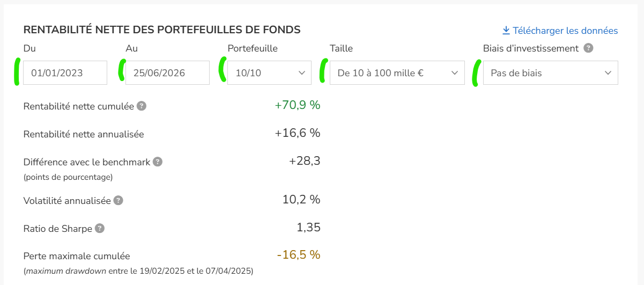
Task: Open the Pas de biais dropdown
Action: click(x=551, y=73)
